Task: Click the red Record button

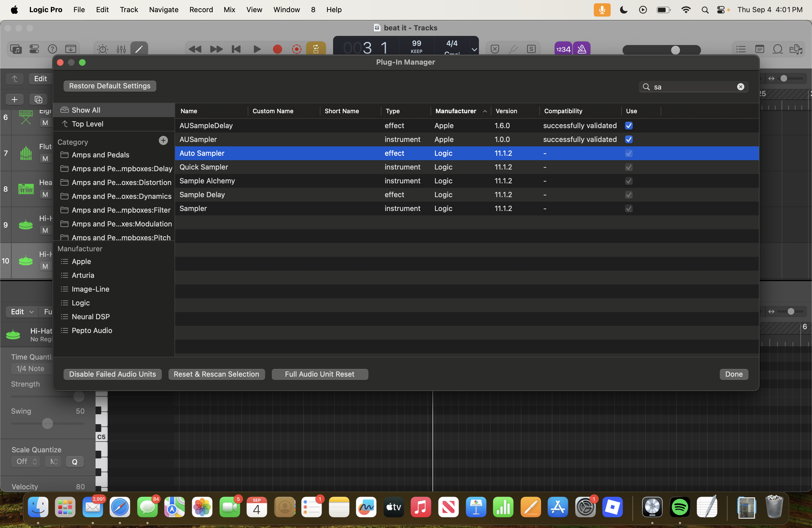Action: (277, 49)
